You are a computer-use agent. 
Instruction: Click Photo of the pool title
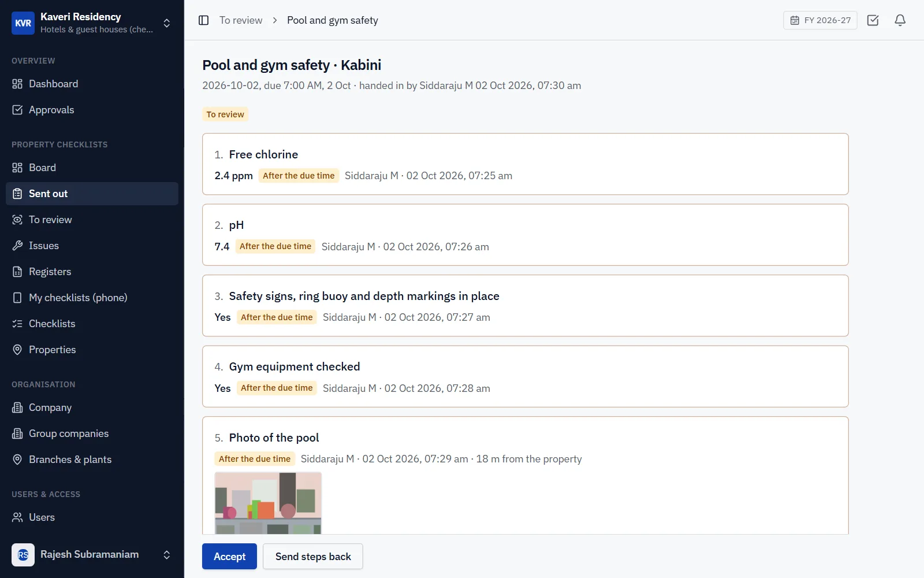coord(274,438)
